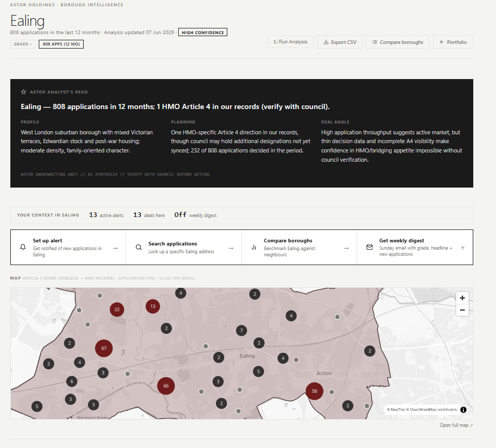Go back to Portfolio
Image resolution: width=496 pixels, height=448 pixels.
(453, 42)
